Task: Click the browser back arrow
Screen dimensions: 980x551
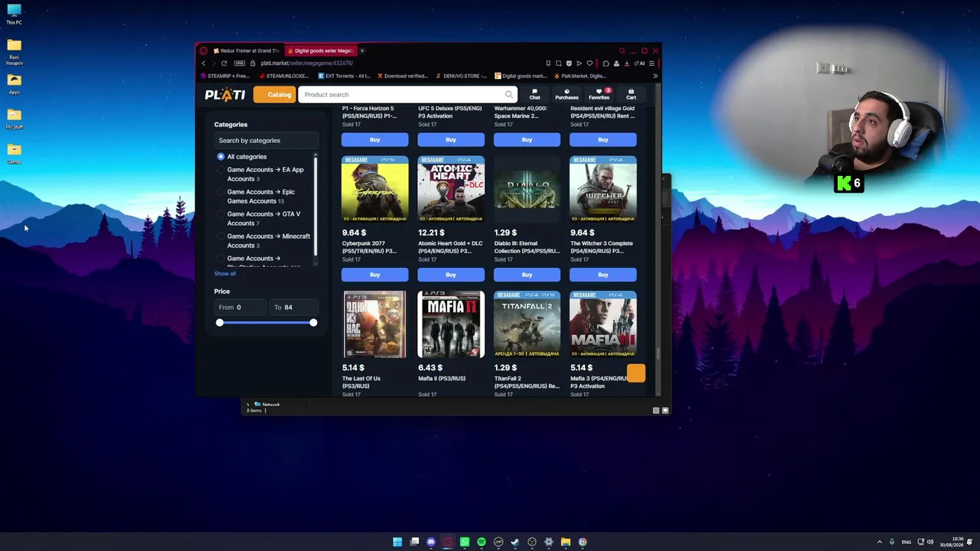Action: pyautogui.click(x=204, y=64)
